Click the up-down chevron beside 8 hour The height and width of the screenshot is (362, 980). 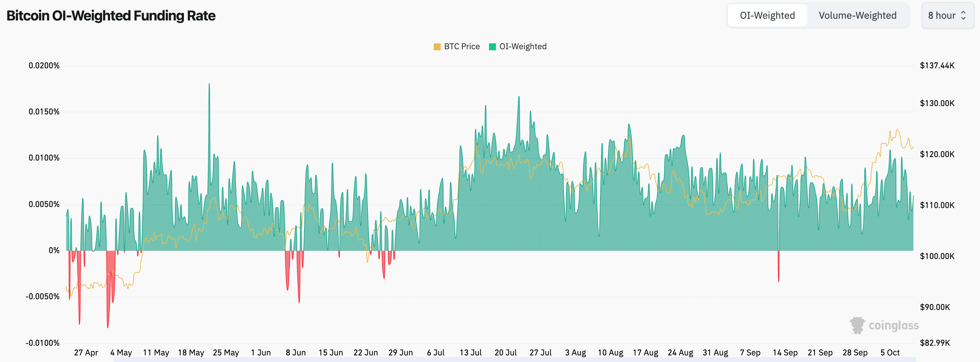(963, 16)
